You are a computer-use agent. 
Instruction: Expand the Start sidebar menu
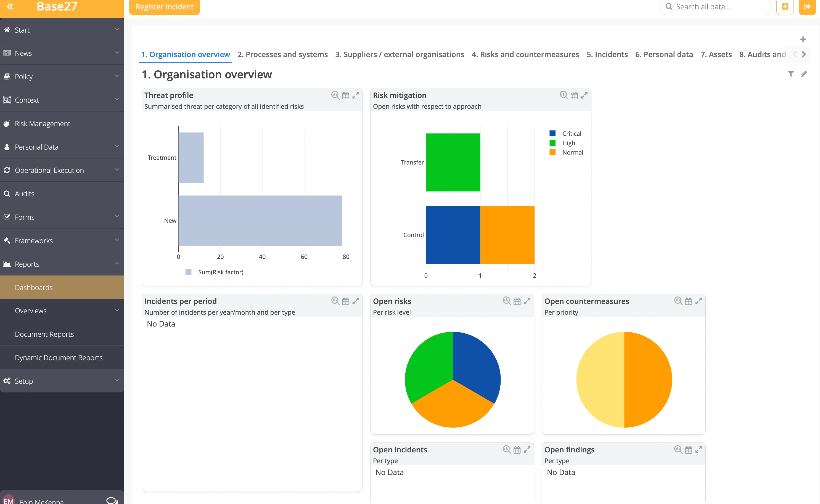click(x=62, y=30)
